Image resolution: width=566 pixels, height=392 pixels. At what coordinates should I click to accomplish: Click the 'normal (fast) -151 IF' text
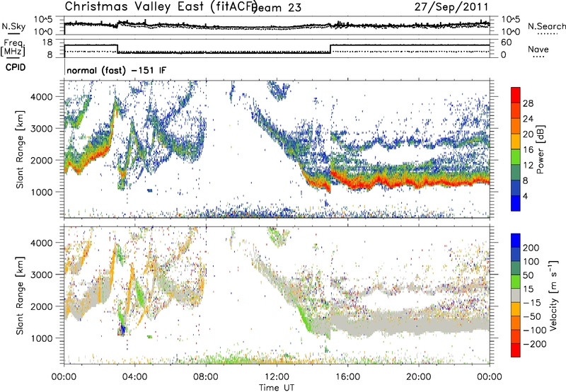point(117,70)
